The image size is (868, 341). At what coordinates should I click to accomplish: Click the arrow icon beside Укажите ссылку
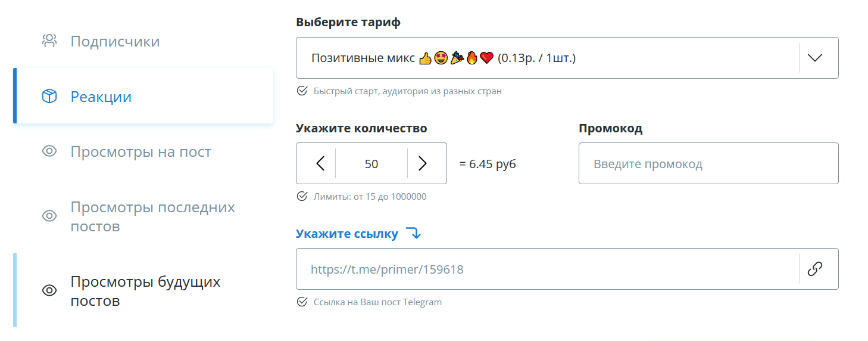413,234
